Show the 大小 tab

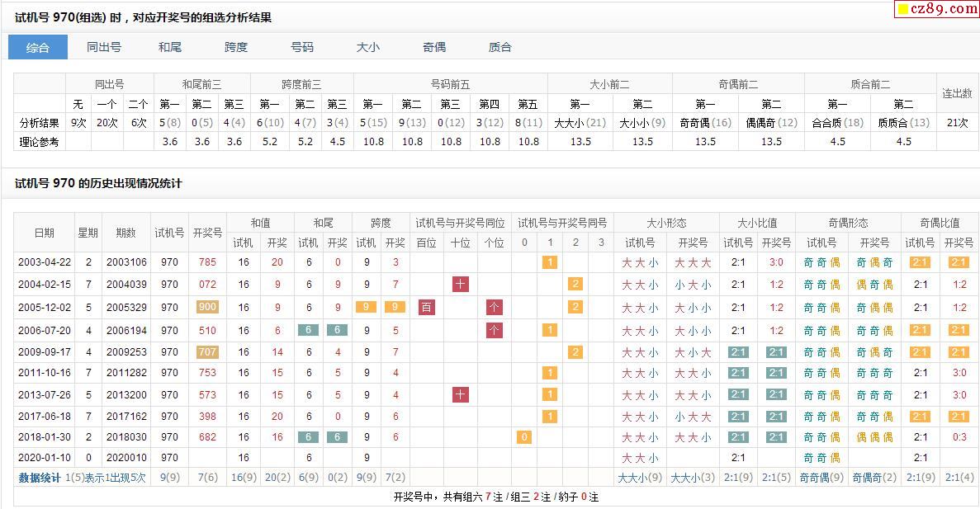coord(368,47)
